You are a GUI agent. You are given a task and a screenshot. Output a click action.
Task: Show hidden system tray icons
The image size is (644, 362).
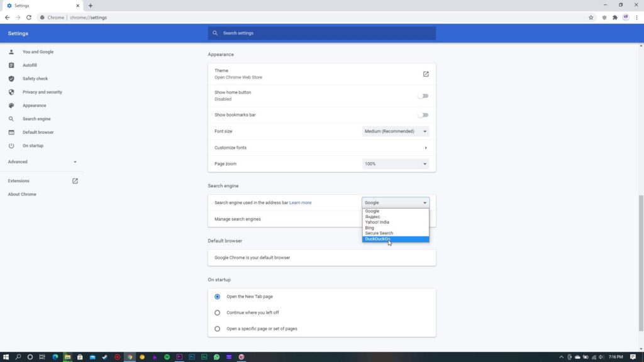562,357
